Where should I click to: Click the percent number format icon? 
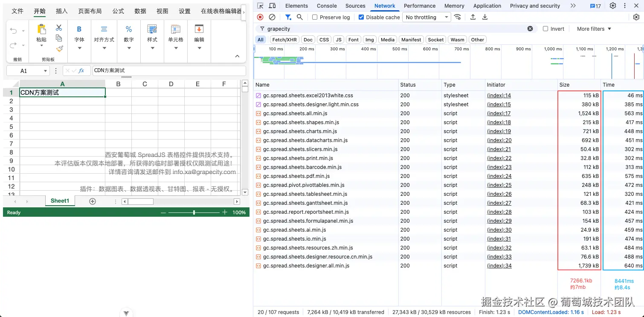(129, 29)
